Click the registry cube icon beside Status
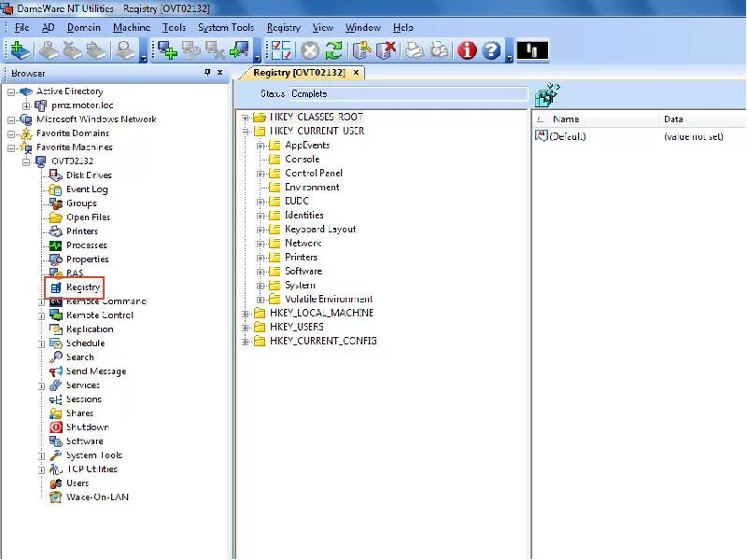 [x=547, y=95]
